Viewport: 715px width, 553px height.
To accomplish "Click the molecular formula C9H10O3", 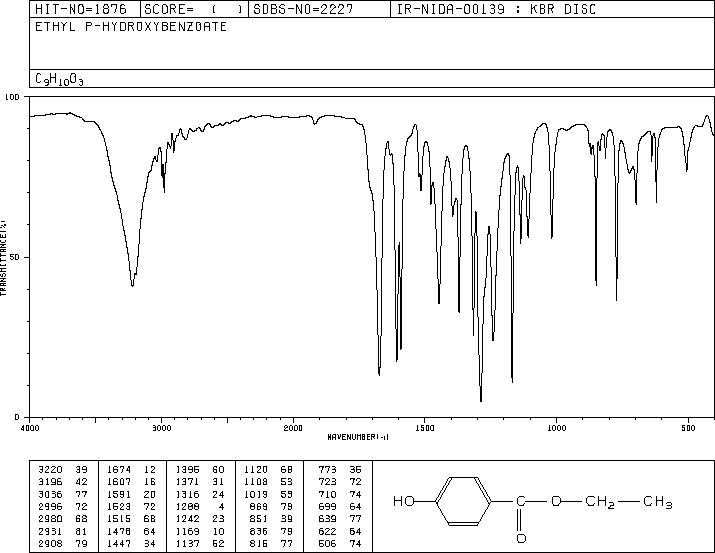I will (x=59, y=79).
